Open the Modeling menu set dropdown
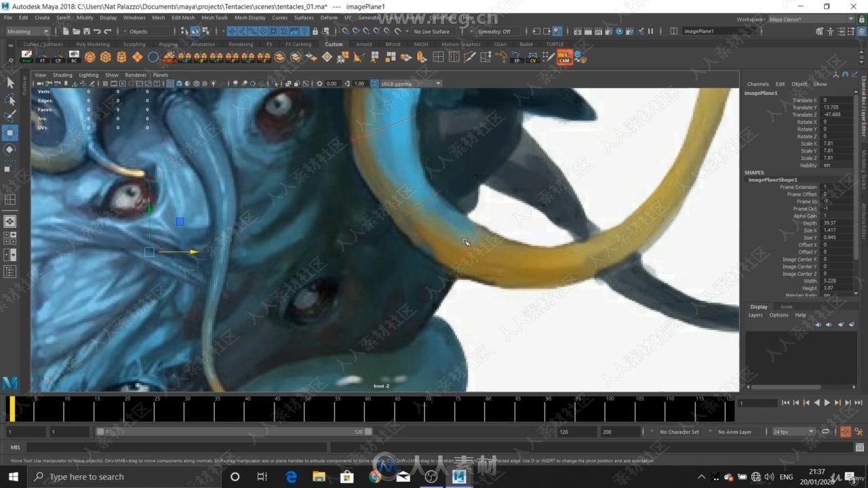868x488 pixels. pos(28,31)
